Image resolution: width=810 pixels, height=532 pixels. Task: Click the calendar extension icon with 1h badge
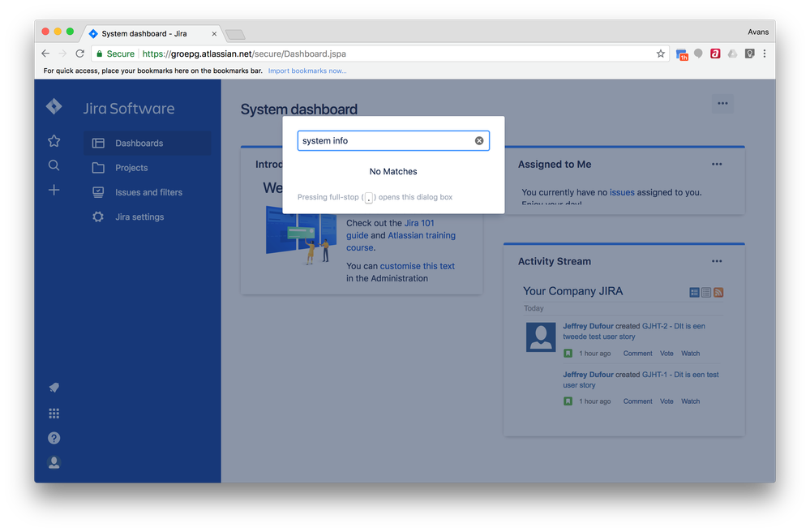(x=682, y=54)
